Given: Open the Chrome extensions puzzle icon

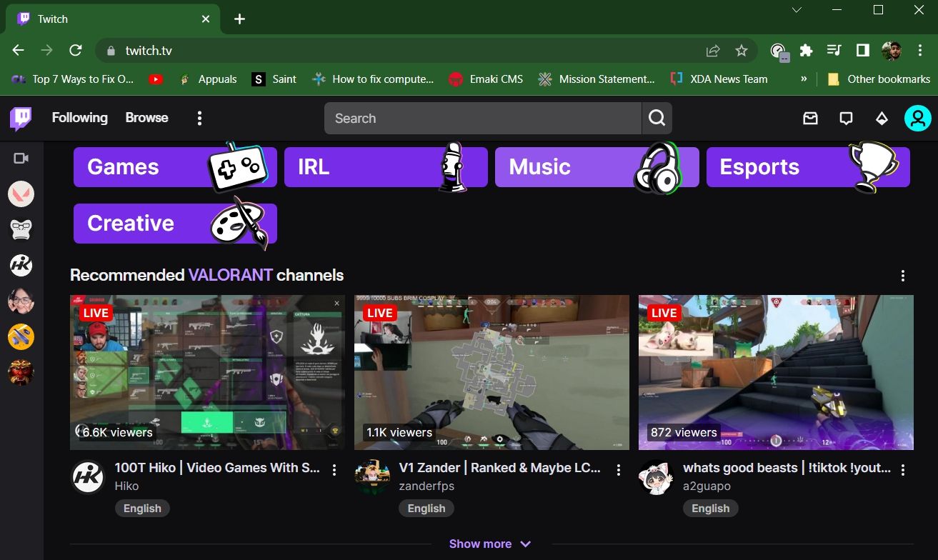Looking at the screenshot, I should pyautogui.click(x=806, y=51).
